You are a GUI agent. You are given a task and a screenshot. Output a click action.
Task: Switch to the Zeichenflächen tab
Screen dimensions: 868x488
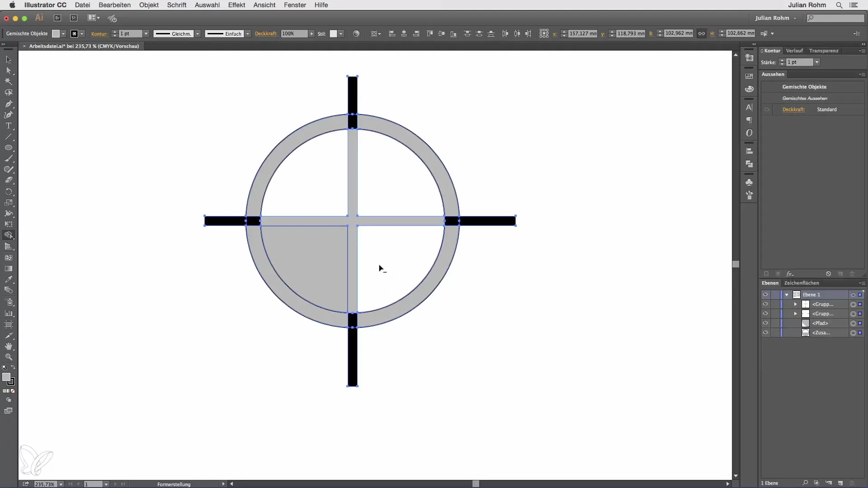point(802,283)
